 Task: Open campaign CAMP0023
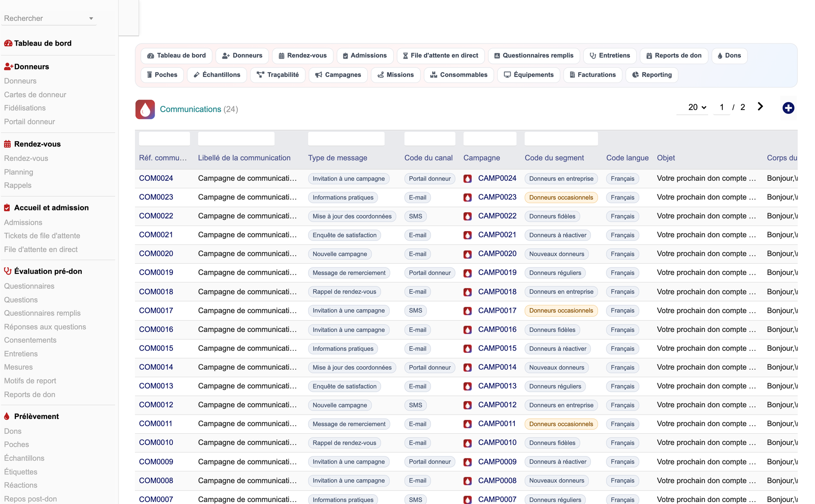click(497, 197)
